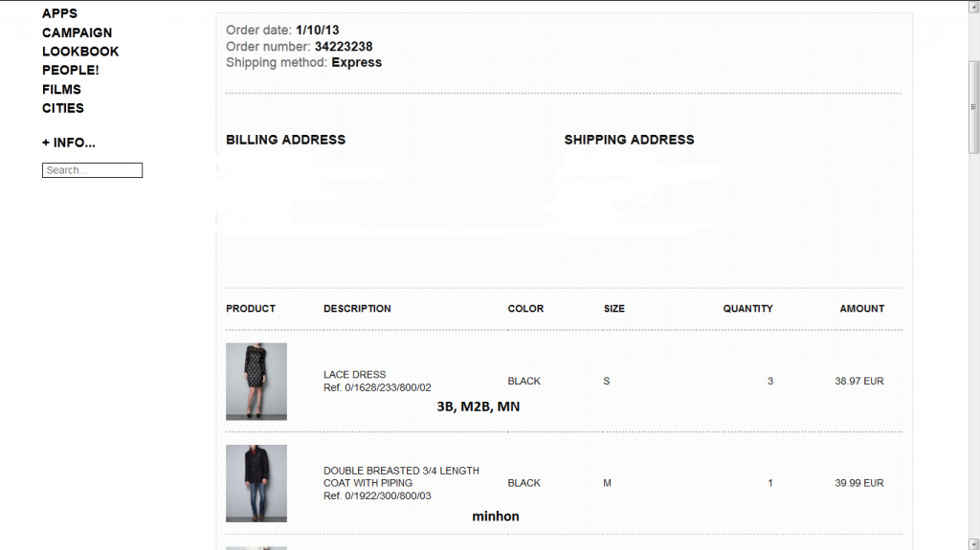Click the vertical scrollbar thumb
Viewport: 980px width, 550px height.
(973, 105)
